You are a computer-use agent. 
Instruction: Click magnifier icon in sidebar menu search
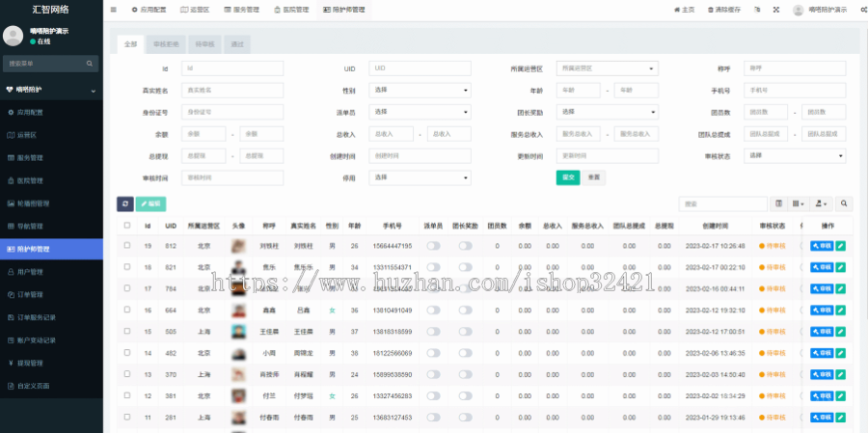(x=89, y=64)
